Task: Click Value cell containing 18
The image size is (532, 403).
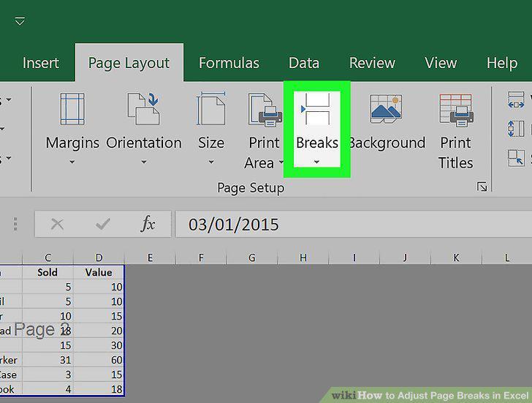Action: click(99, 389)
